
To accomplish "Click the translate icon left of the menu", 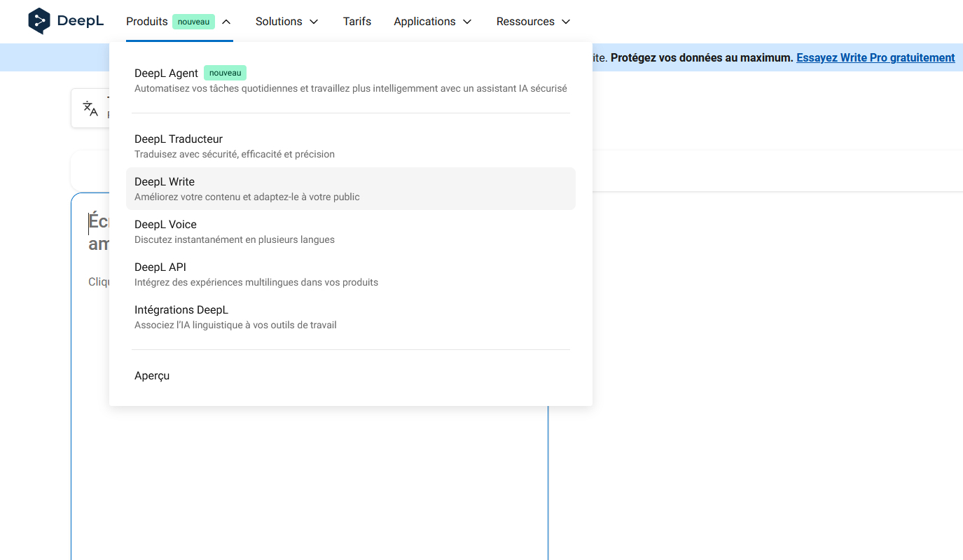I will (90, 108).
